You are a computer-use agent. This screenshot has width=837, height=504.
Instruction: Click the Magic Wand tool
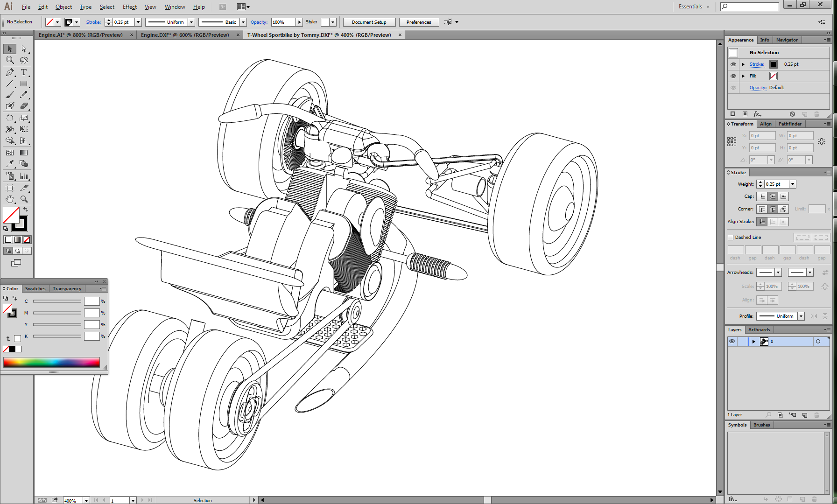[x=10, y=60]
